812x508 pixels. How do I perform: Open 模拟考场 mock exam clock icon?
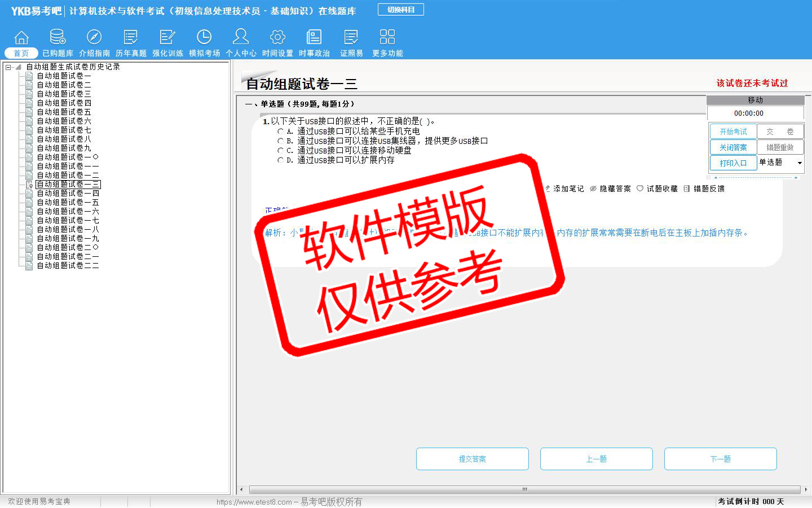click(204, 37)
